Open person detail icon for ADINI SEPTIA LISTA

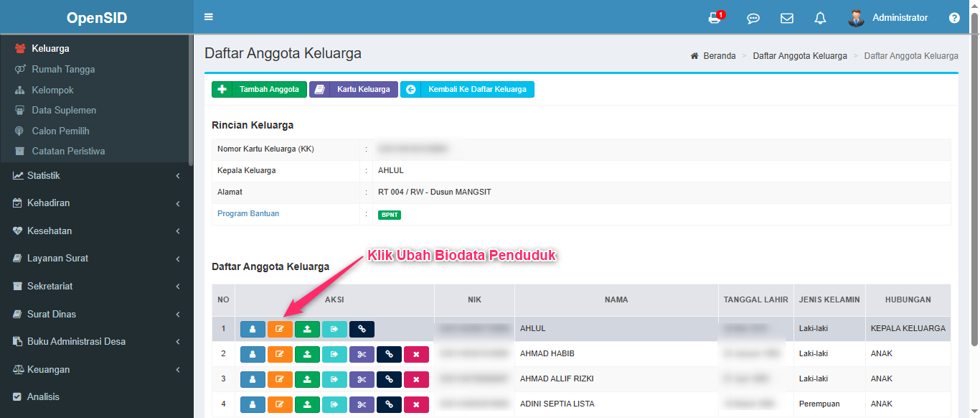coord(253,404)
